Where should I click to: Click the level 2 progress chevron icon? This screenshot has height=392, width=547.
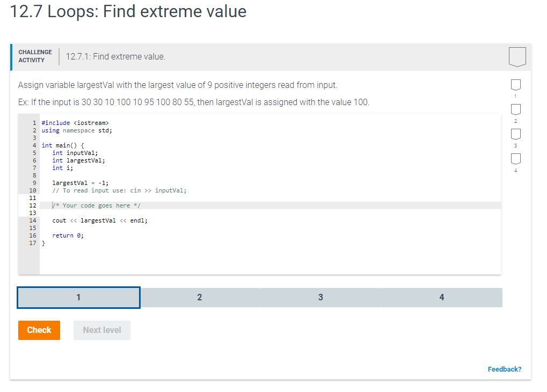click(x=515, y=109)
